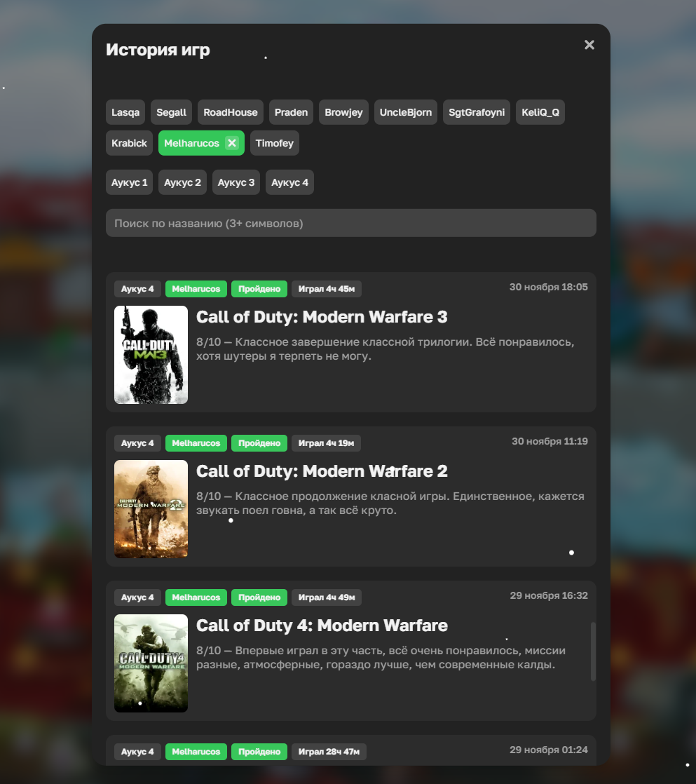Click Melharucos tag on Modern Warfare 3 card
The width and height of the screenshot is (696, 784).
coord(196,289)
